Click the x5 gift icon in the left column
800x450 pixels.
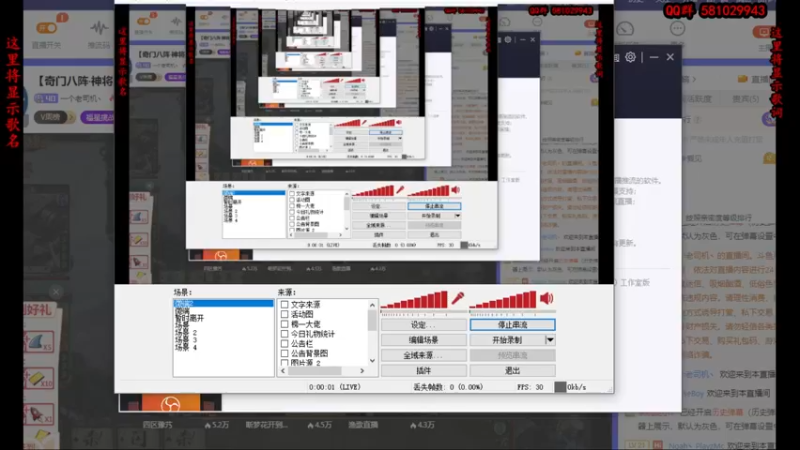click(39, 342)
